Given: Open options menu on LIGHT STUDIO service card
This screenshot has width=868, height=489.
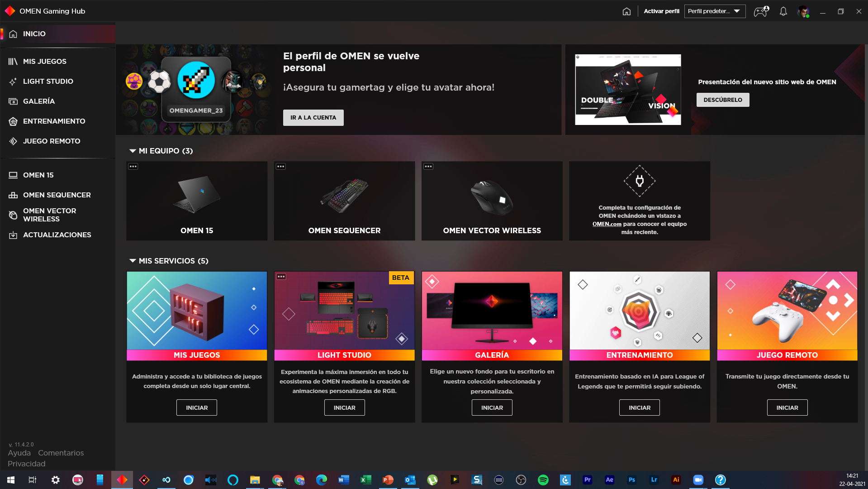Looking at the screenshot, I should tap(281, 277).
